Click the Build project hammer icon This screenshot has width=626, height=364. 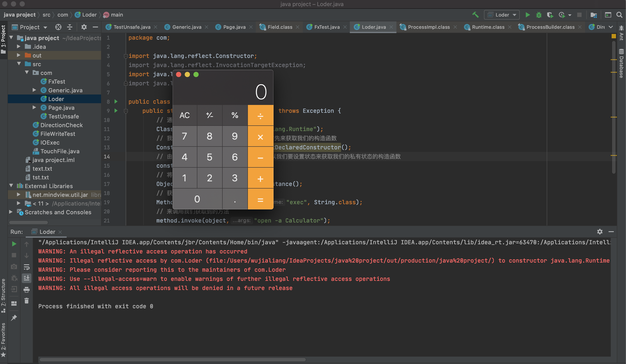tap(475, 15)
